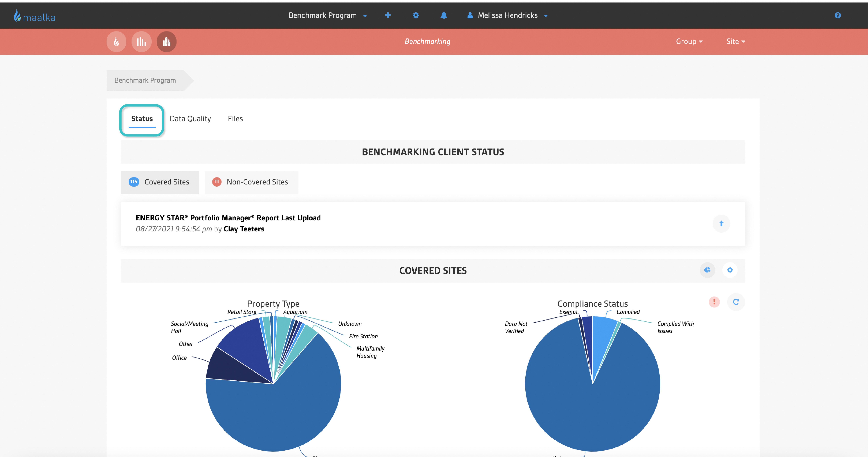Click the plus add icon in top bar
The height and width of the screenshot is (457, 868).
[388, 15]
